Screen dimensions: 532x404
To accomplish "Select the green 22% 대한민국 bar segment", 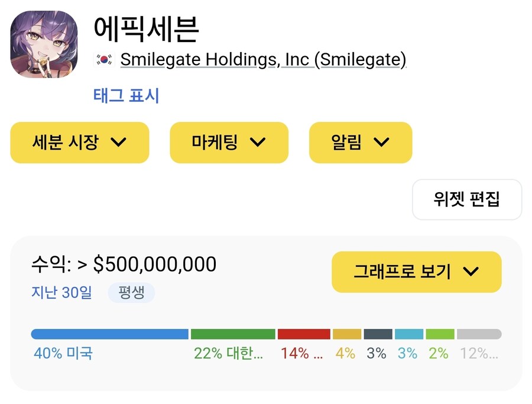I will tap(232, 333).
